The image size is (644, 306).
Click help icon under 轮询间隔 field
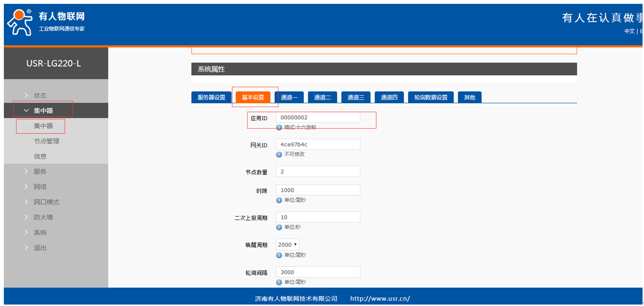[279, 282]
